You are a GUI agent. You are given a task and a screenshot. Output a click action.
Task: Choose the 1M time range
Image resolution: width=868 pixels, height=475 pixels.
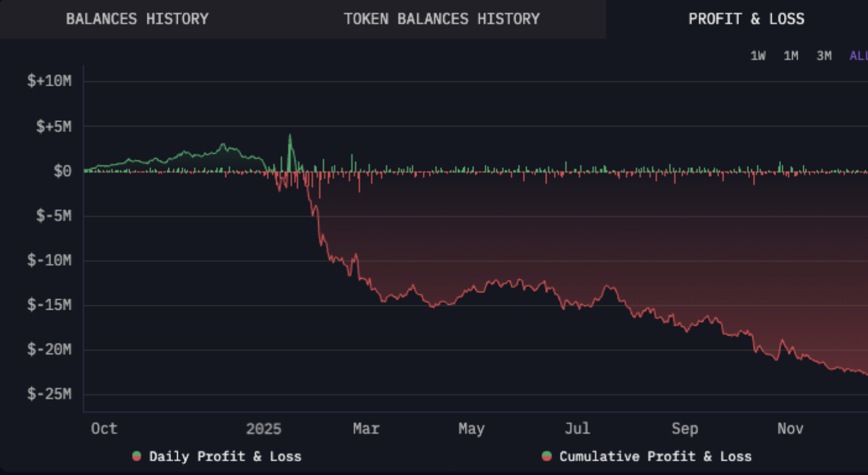tap(791, 56)
